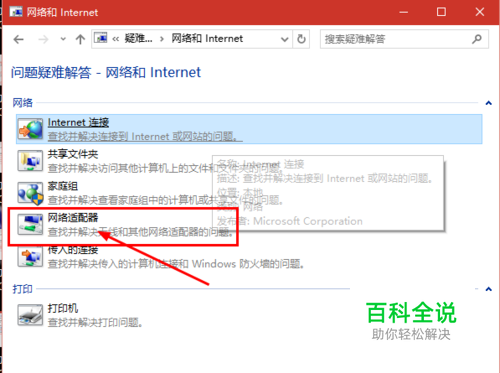The image size is (500, 373).
Task: Go forward with the right arrow
Action: 43,39
